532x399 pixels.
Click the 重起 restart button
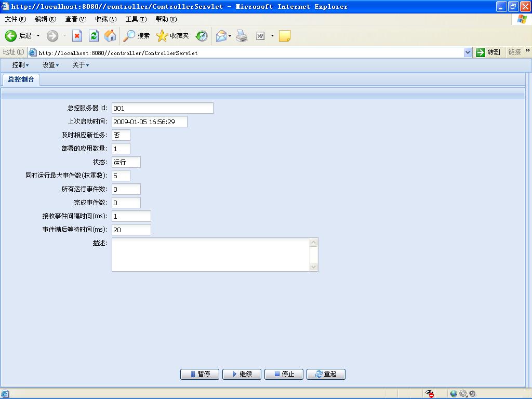click(x=326, y=374)
